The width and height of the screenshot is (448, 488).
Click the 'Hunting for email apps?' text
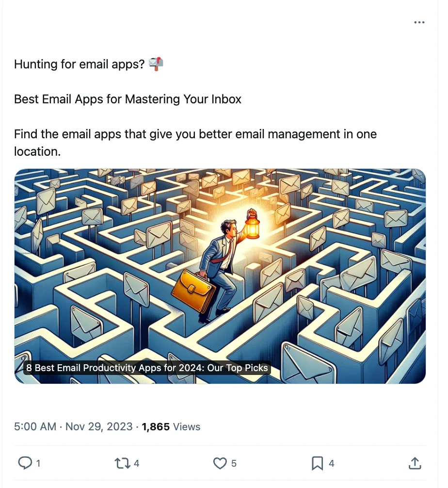(80, 64)
